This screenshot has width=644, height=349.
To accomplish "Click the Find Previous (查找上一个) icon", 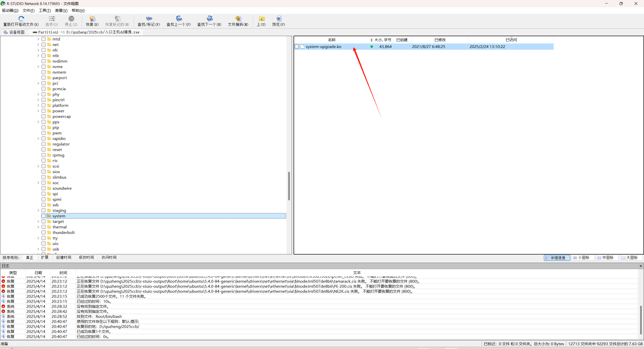I will tap(179, 19).
